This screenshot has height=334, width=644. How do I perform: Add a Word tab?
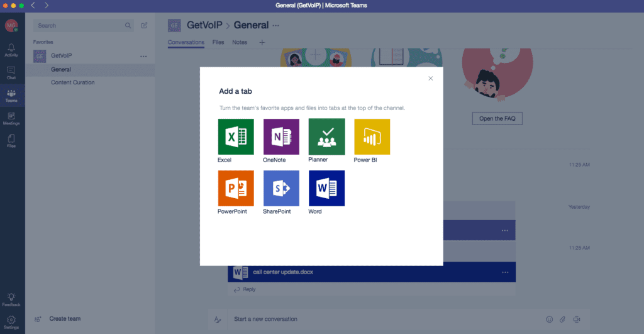(x=326, y=188)
